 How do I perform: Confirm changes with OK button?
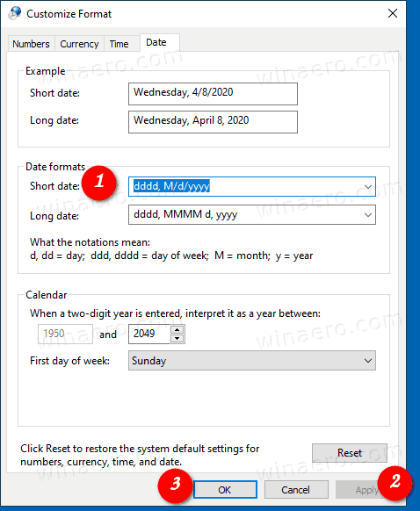[x=225, y=490]
